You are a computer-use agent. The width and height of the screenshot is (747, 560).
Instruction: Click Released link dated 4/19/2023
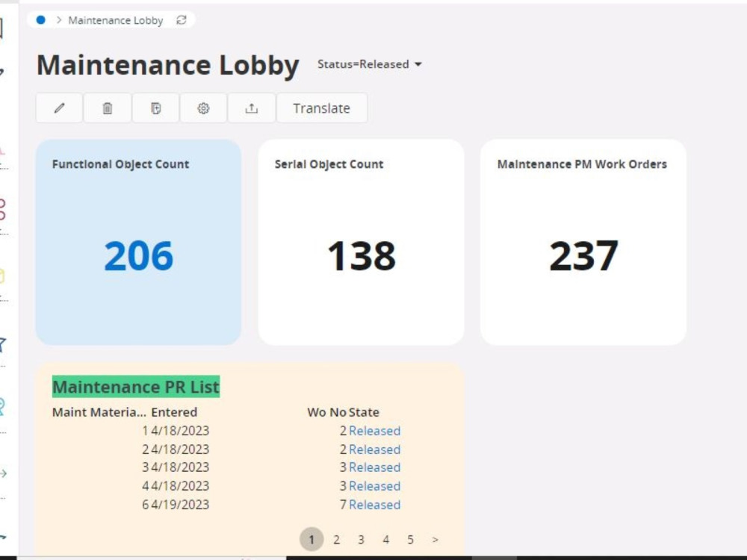coord(374,505)
